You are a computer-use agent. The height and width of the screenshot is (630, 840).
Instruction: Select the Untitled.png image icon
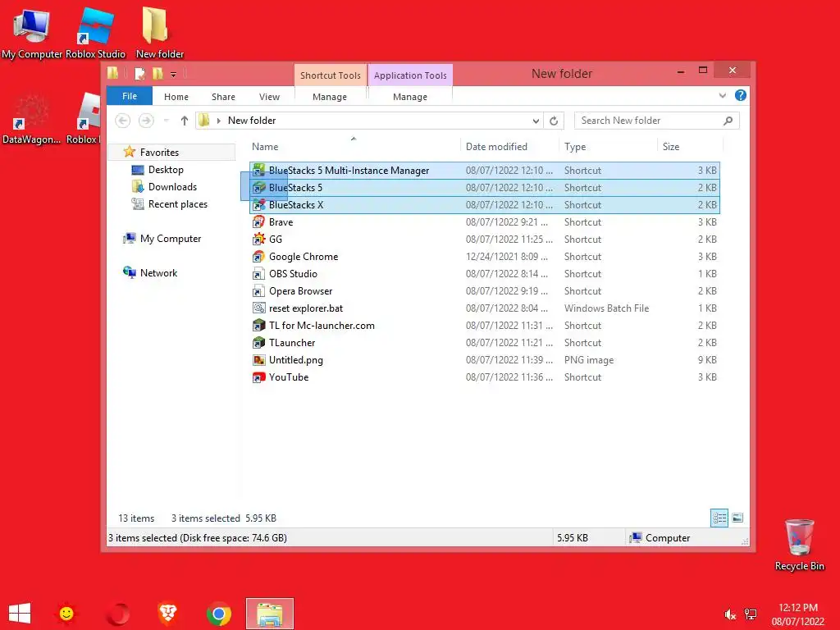[x=258, y=360]
